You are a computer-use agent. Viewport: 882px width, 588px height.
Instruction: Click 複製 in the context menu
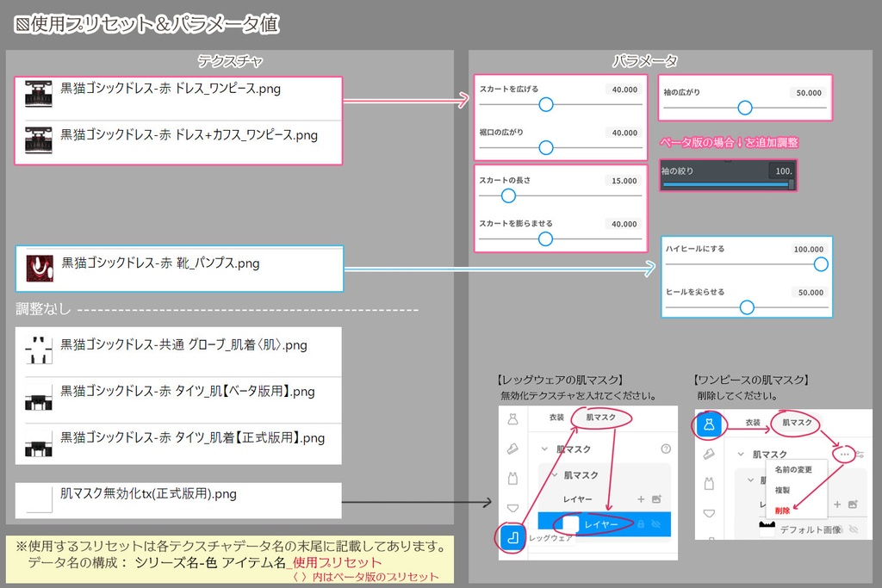(783, 489)
